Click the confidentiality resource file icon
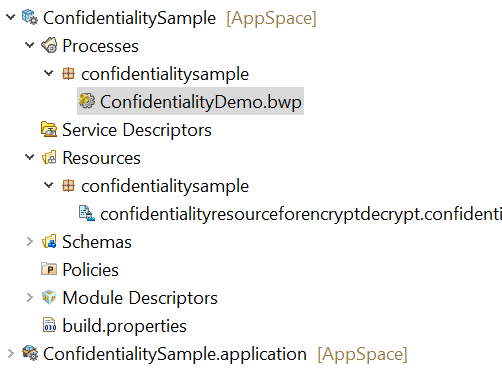 pos(87,213)
